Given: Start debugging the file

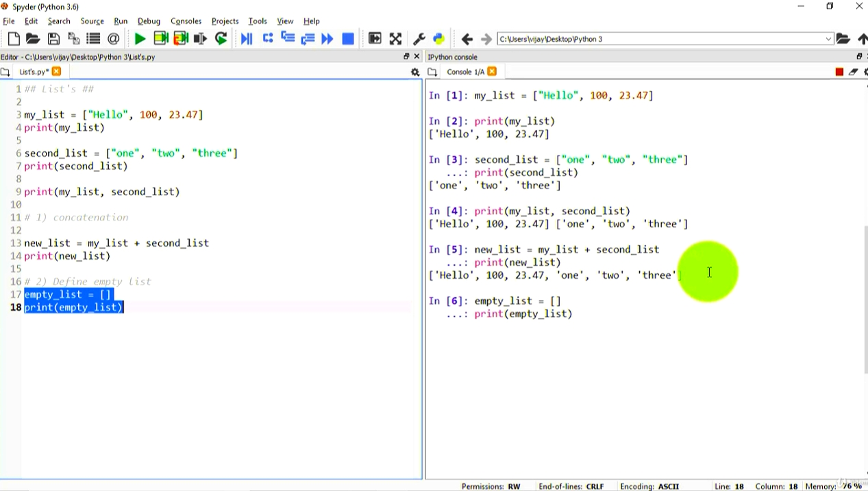Looking at the screenshot, I should point(247,39).
